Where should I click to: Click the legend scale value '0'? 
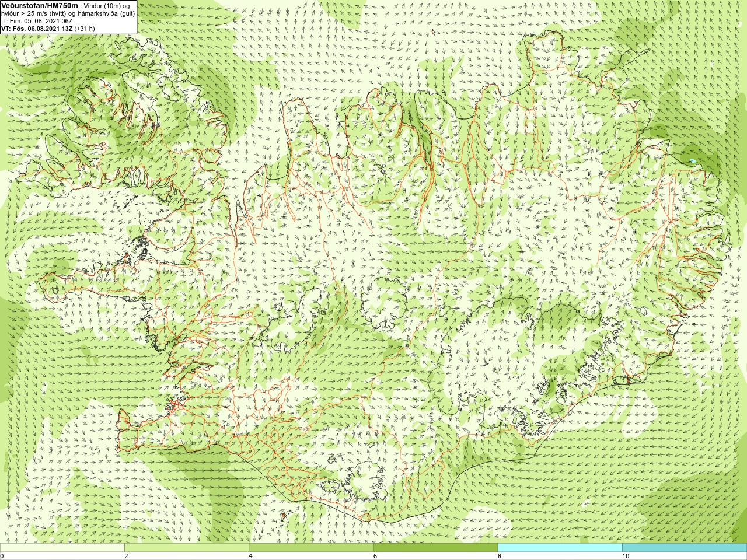click(2, 556)
